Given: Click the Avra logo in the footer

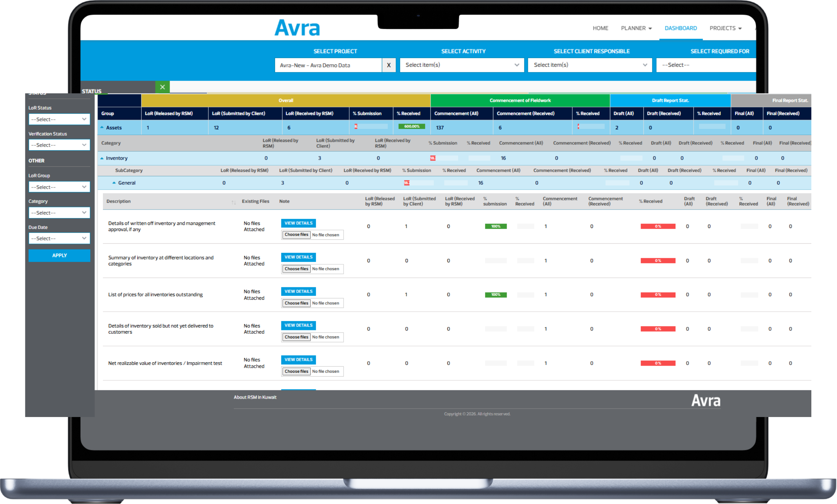Looking at the screenshot, I should tap(706, 401).
